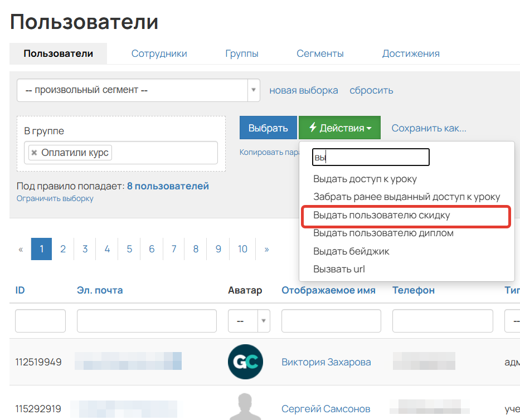Switch to the Пользователи tab

point(59,53)
